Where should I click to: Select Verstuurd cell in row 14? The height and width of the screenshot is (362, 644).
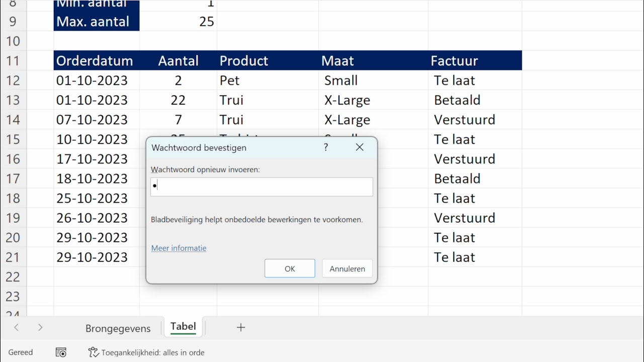point(475,120)
